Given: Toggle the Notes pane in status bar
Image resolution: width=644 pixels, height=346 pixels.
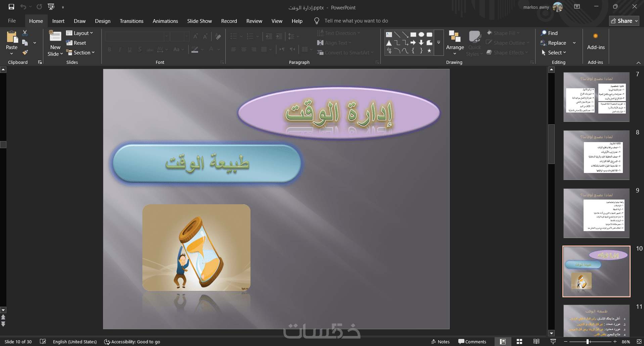Looking at the screenshot, I should 440,342.
